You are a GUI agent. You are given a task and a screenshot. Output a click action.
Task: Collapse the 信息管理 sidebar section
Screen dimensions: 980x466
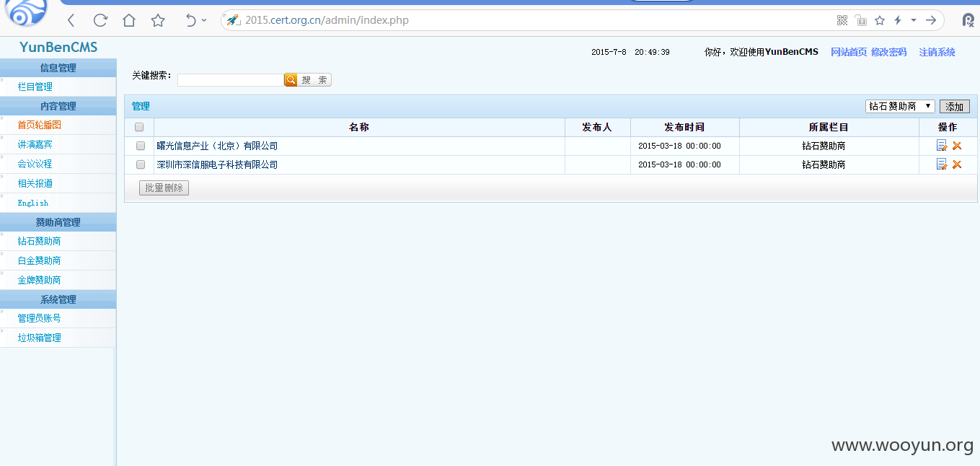[x=58, y=68]
